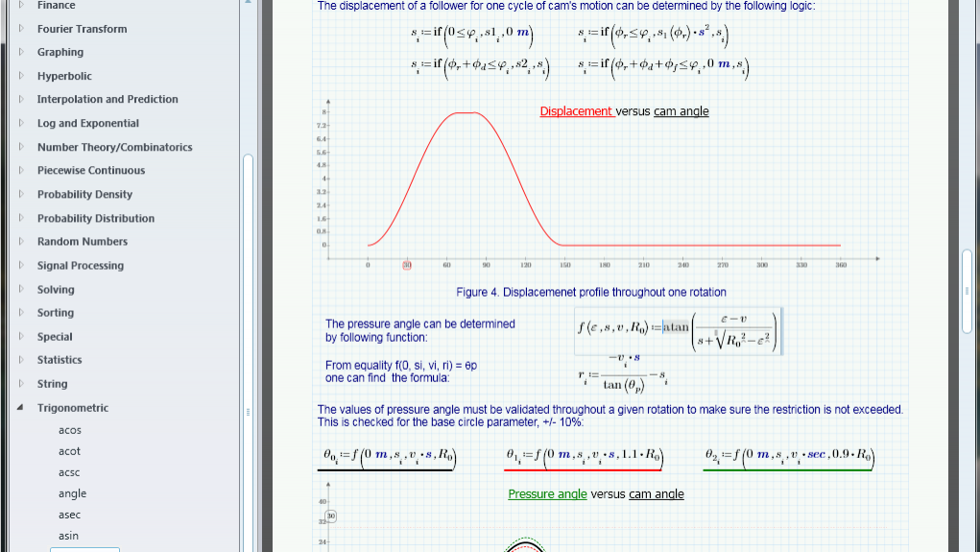
Task: Select the Interpolation and Prediction category
Action: tap(108, 99)
